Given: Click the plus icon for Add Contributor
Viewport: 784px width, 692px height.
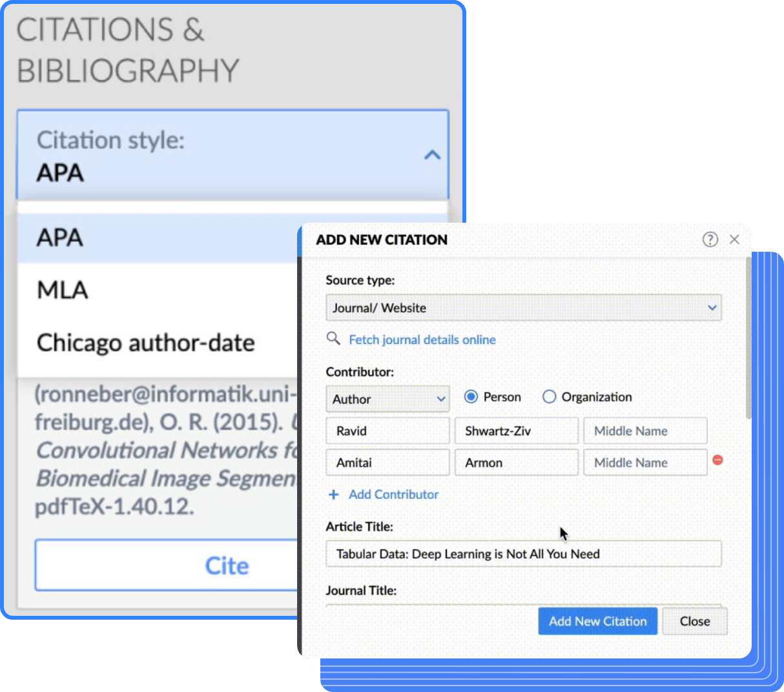Looking at the screenshot, I should [x=334, y=494].
